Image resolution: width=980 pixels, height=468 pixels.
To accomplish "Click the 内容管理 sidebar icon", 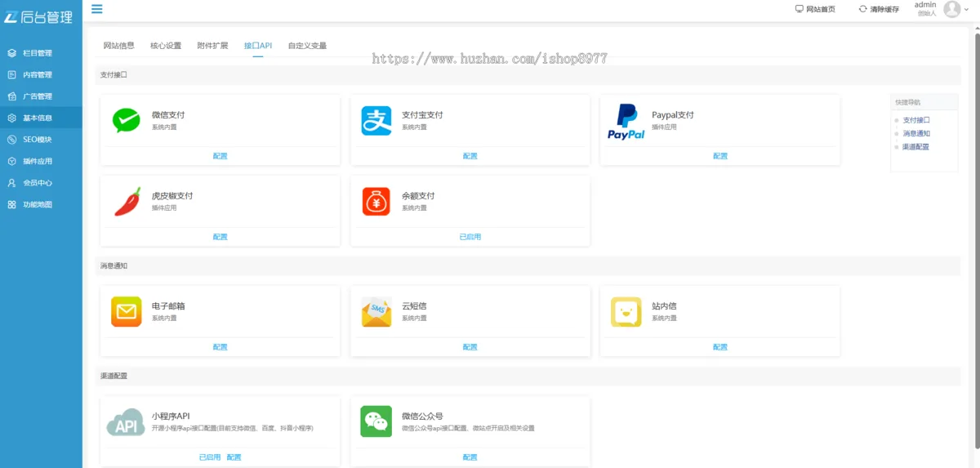I will [x=12, y=74].
